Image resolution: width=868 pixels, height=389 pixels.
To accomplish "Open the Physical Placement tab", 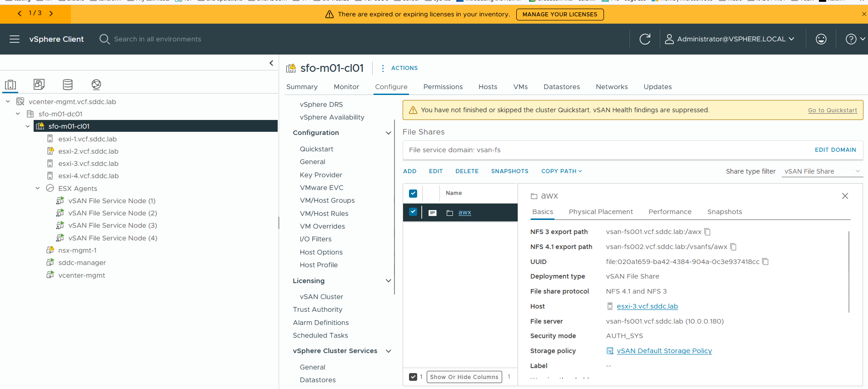I will point(600,212).
